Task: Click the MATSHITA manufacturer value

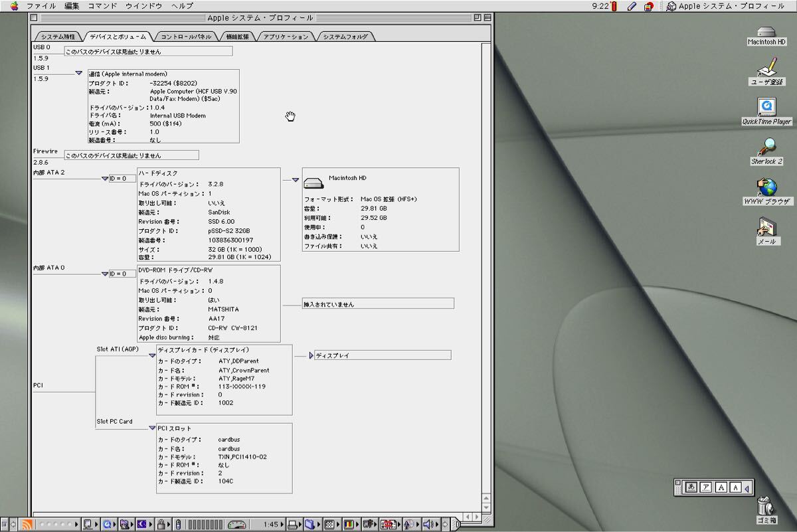Action: tap(223, 310)
